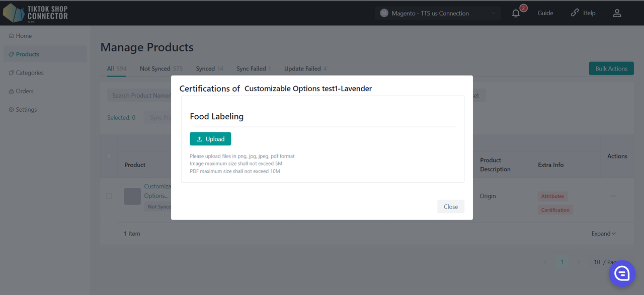The height and width of the screenshot is (295, 644).
Task: Click the TikTok Shop Connector logo
Action: coord(35,13)
